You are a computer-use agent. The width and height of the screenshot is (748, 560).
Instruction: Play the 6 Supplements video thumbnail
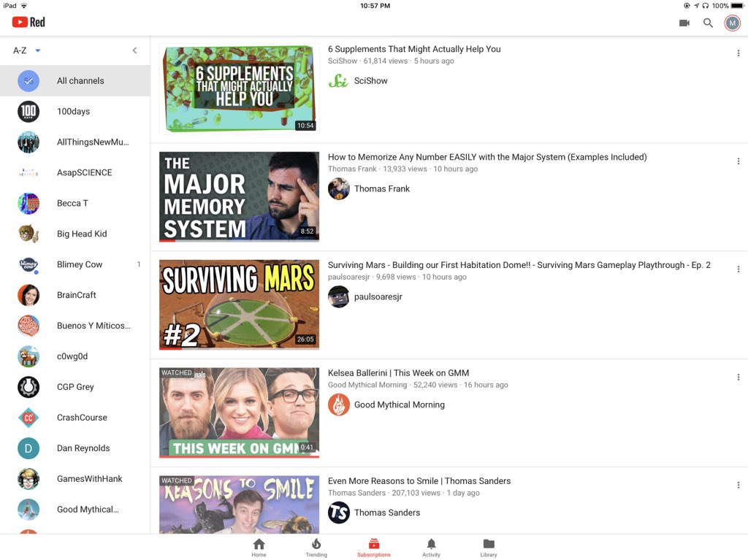click(239, 89)
